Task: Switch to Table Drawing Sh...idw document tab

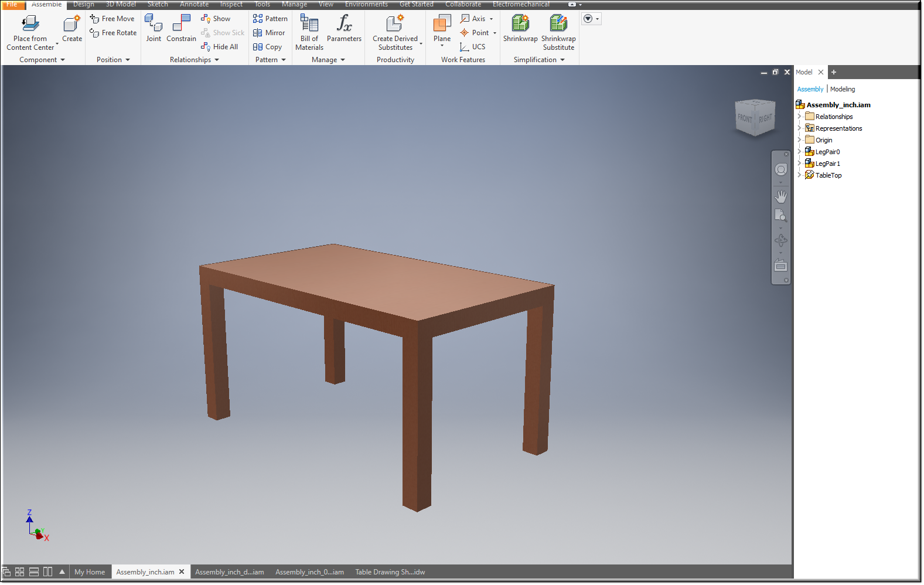Action: (x=390, y=572)
